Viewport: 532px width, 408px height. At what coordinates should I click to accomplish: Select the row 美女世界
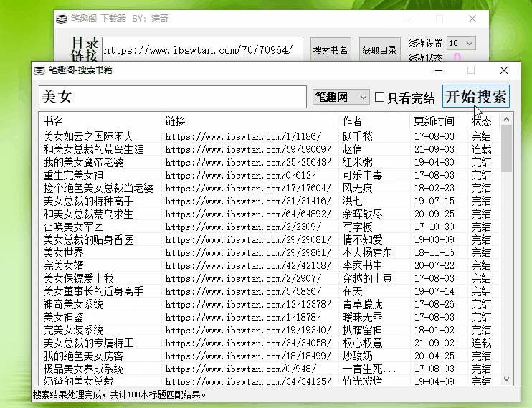[x=270, y=252]
